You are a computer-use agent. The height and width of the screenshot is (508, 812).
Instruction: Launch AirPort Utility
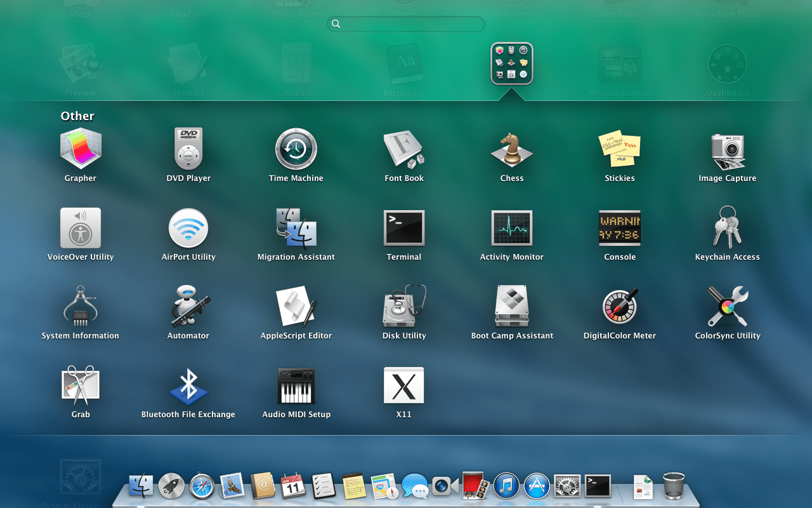click(188, 228)
